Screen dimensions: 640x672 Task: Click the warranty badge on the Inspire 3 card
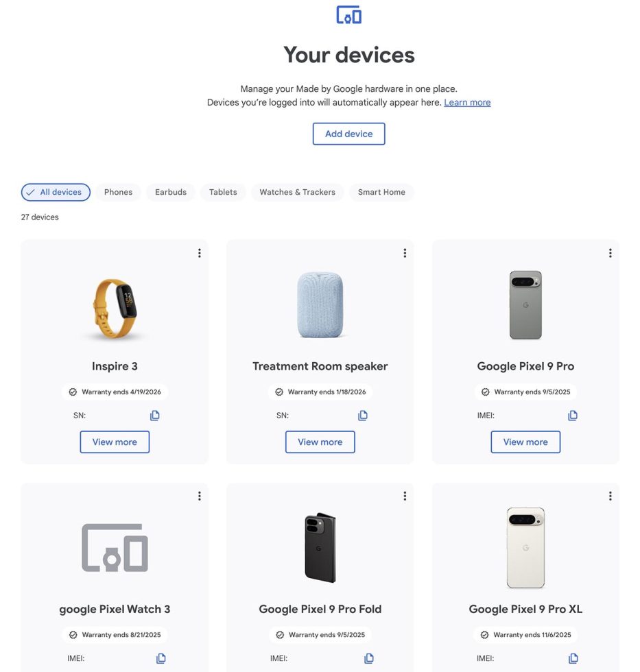[115, 392]
